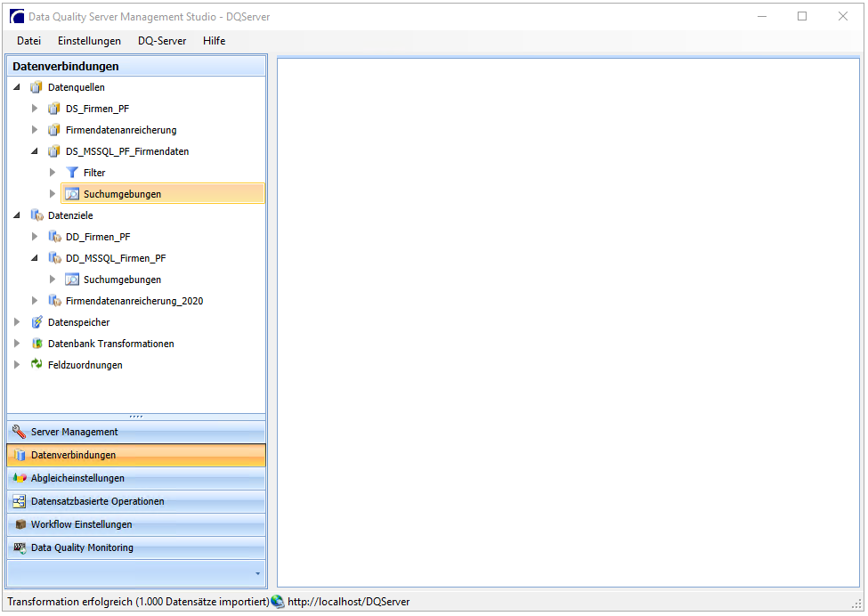This screenshot has height=616, width=868.
Task: Select the DD_MSSQL_Firmen_PF tree label
Action: coord(116,258)
